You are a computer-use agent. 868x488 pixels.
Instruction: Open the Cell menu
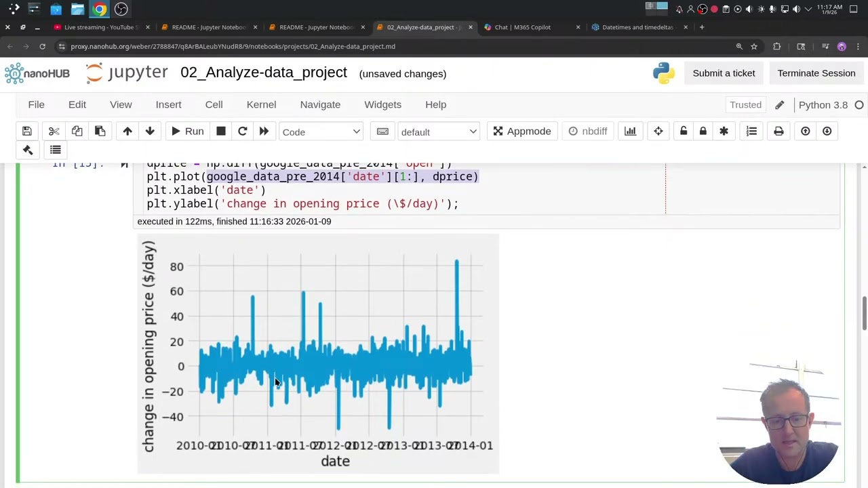click(x=214, y=105)
